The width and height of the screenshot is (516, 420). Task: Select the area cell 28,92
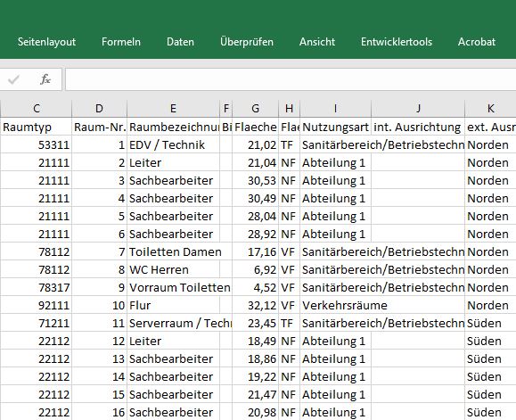(x=256, y=234)
